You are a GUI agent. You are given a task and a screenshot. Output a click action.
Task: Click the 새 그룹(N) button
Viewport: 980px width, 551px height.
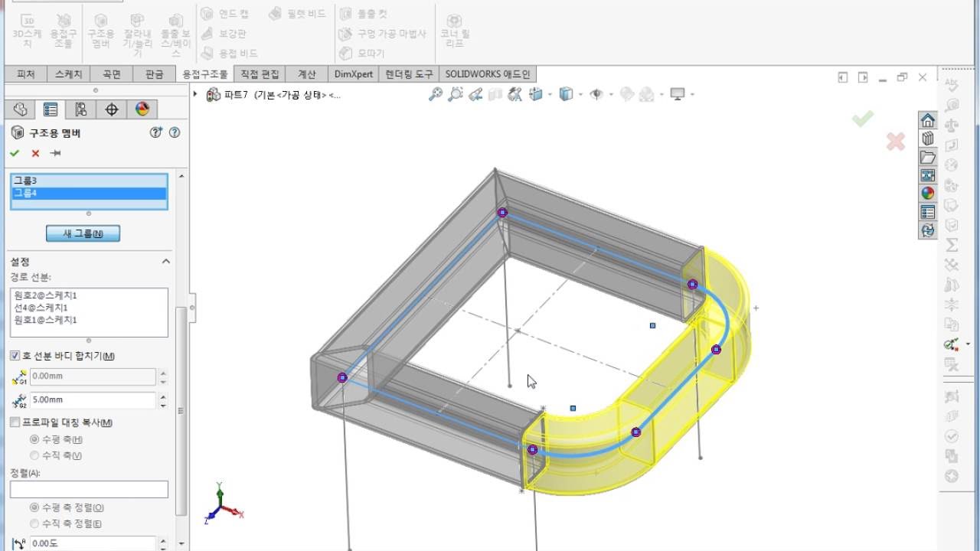(83, 233)
